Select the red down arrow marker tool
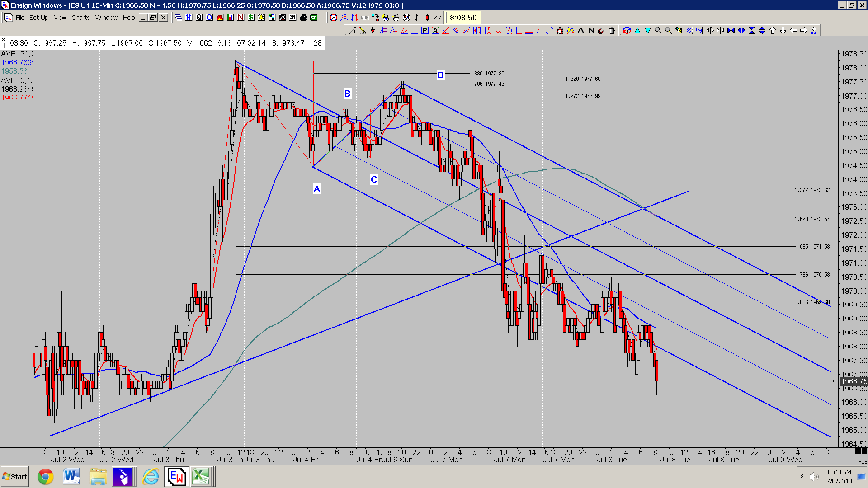The width and height of the screenshot is (868, 488). coord(373,30)
